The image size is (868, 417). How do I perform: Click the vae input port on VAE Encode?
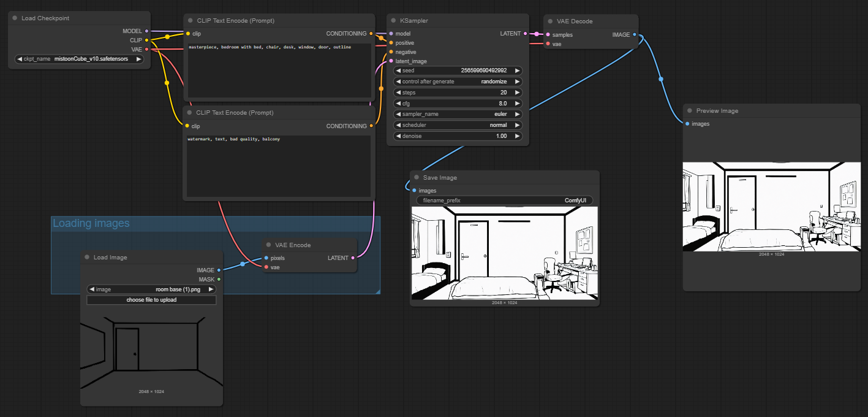(x=266, y=267)
